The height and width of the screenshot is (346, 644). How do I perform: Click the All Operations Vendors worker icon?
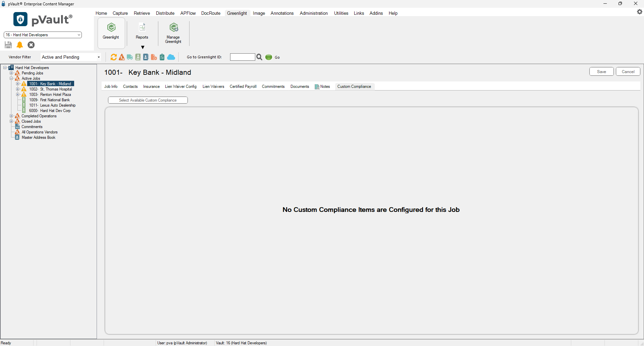click(17, 132)
